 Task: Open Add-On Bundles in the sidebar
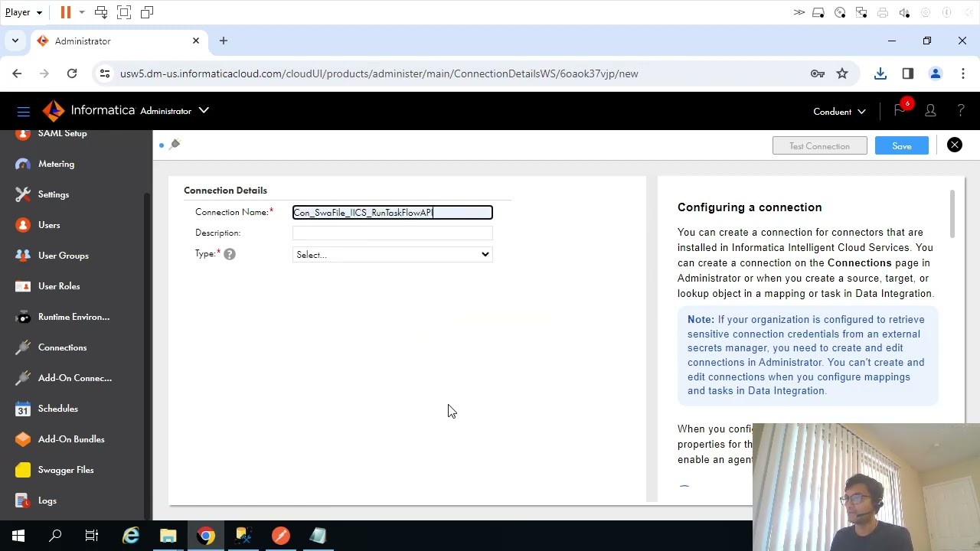coord(70,439)
